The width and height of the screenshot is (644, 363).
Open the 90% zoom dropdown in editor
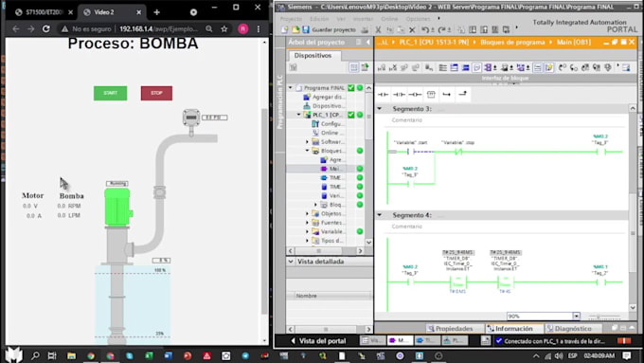576,317
